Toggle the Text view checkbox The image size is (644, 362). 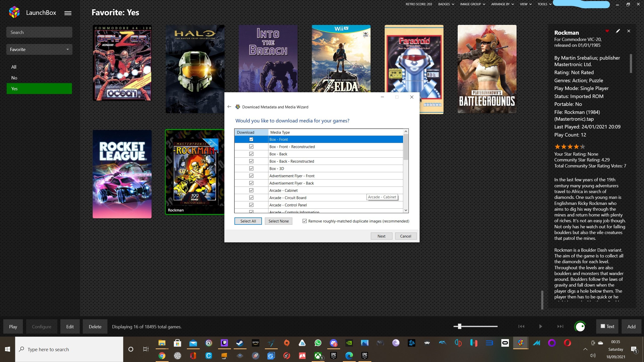603,326
